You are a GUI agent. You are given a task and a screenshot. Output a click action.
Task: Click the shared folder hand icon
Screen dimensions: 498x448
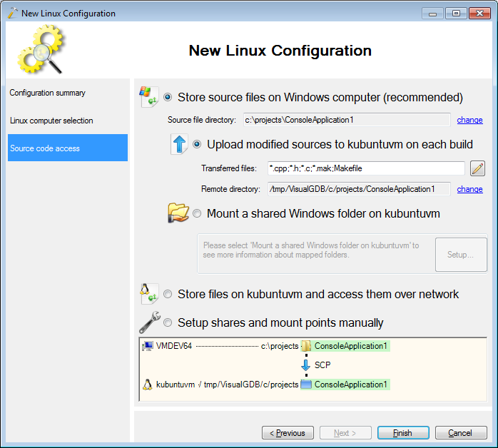178,213
